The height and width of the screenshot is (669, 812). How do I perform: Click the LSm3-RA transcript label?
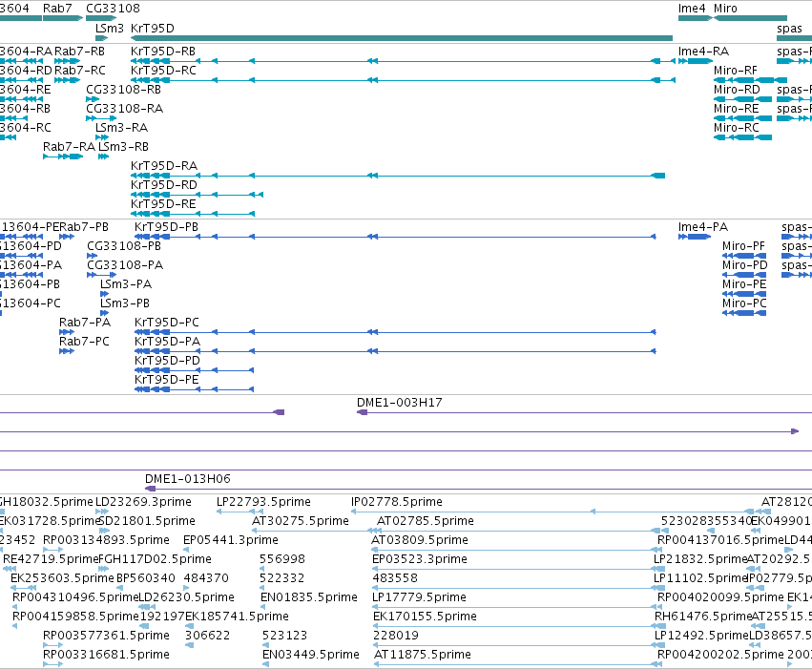(122, 128)
